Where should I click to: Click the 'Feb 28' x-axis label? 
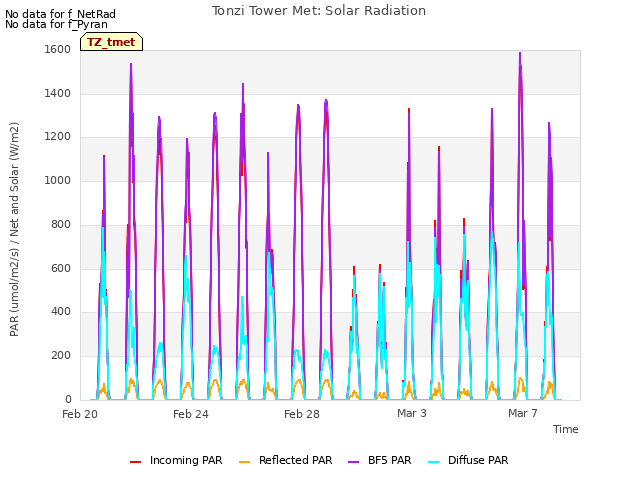[302, 414]
